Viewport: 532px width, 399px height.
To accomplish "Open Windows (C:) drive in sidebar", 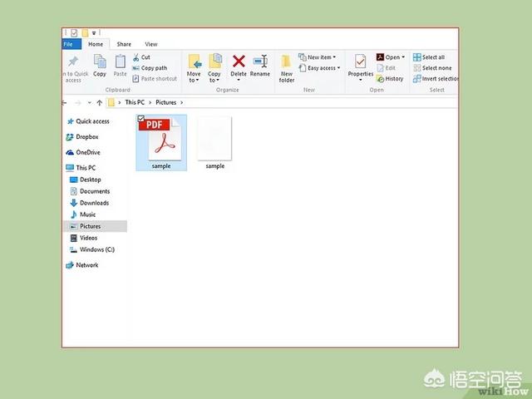I will tap(92, 249).
